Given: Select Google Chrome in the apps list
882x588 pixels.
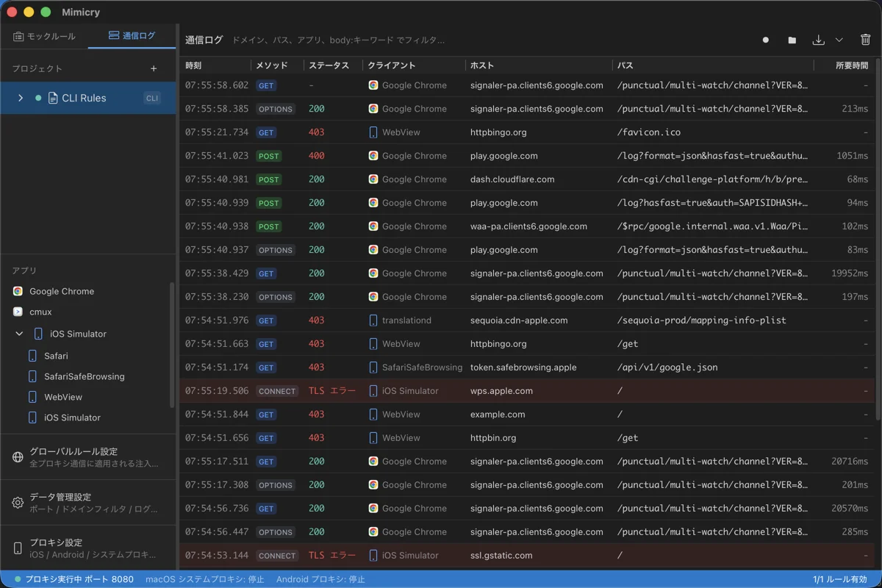Looking at the screenshot, I should point(62,291).
